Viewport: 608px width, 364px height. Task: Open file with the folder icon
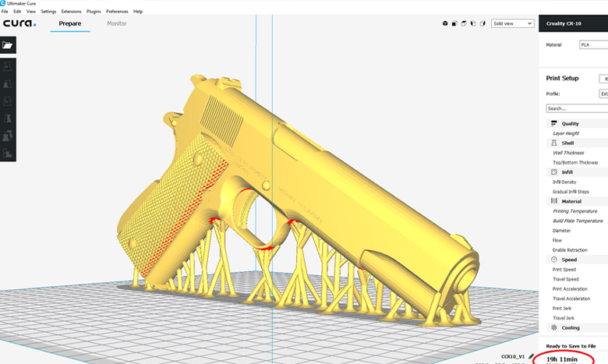7,45
